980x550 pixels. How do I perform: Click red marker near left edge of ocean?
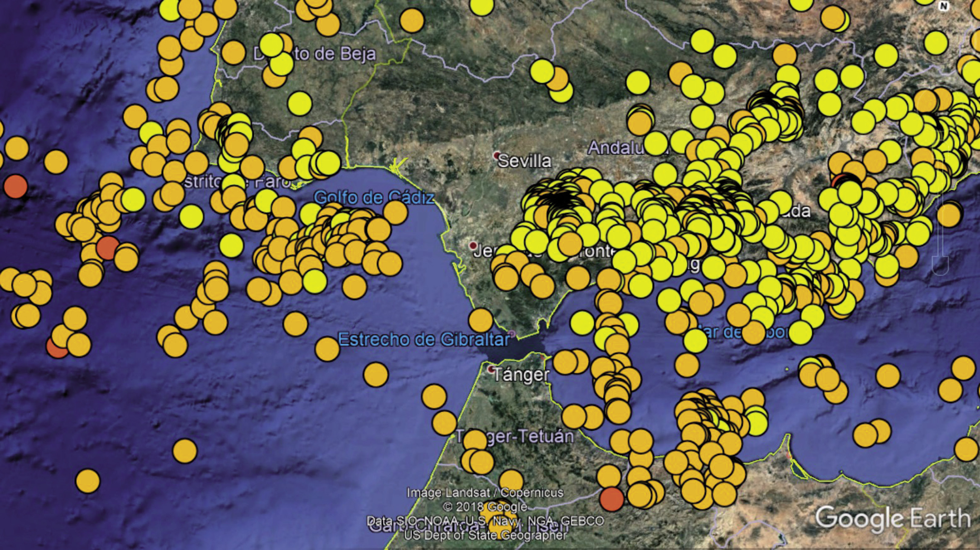tap(15, 187)
